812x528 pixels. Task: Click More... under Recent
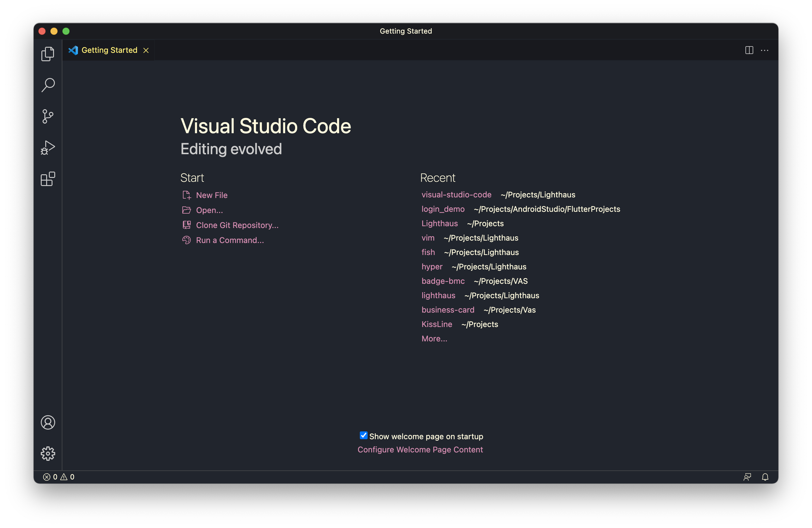tap(434, 339)
